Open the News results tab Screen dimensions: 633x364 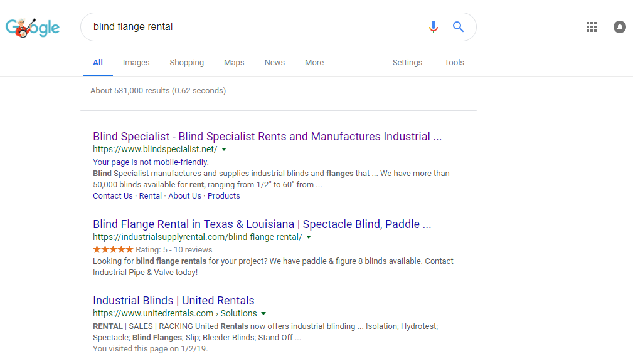(x=274, y=62)
